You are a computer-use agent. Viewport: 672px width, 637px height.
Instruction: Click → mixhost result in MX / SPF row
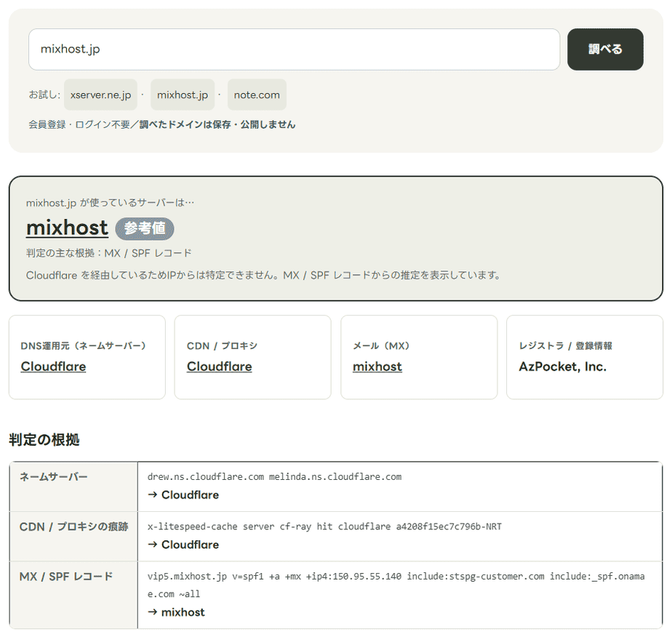click(176, 612)
